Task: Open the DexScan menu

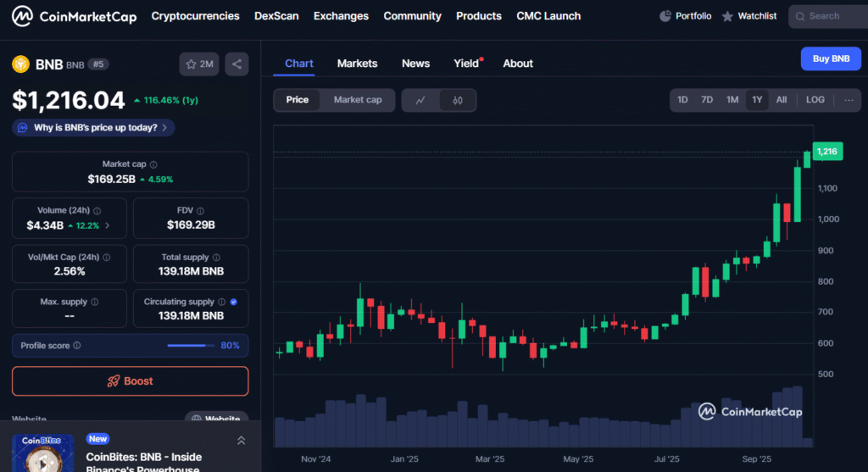Action: pyautogui.click(x=276, y=16)
